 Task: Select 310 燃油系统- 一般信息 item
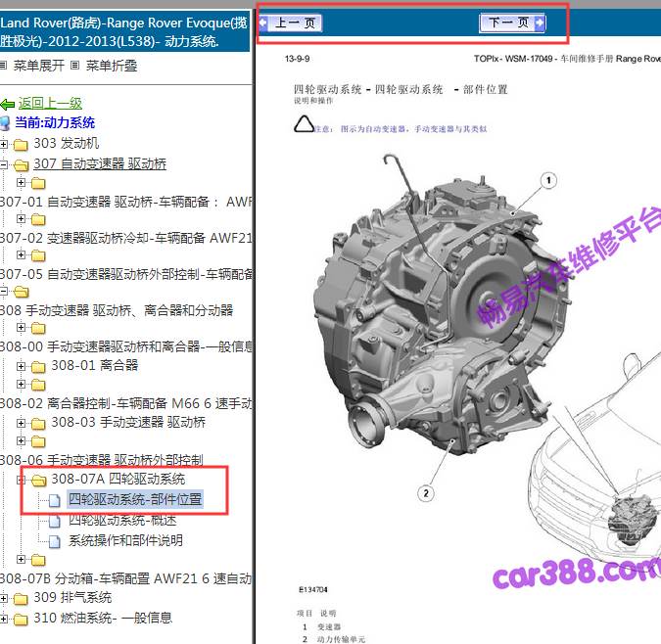point(103,618)
